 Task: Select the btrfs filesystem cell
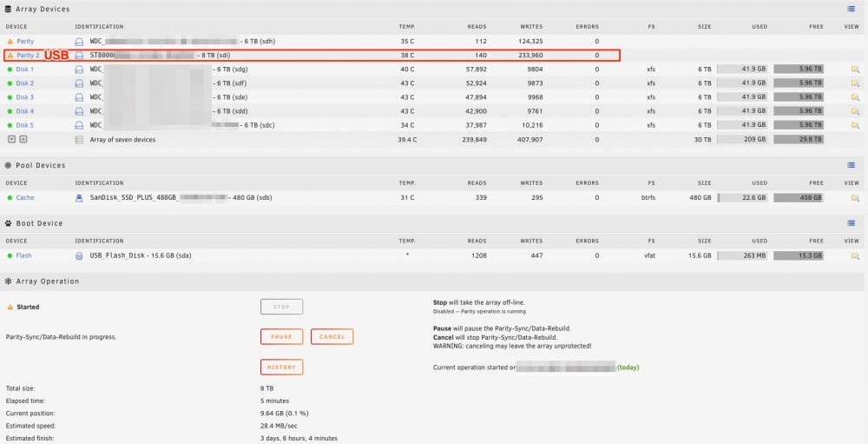[650, 198]
